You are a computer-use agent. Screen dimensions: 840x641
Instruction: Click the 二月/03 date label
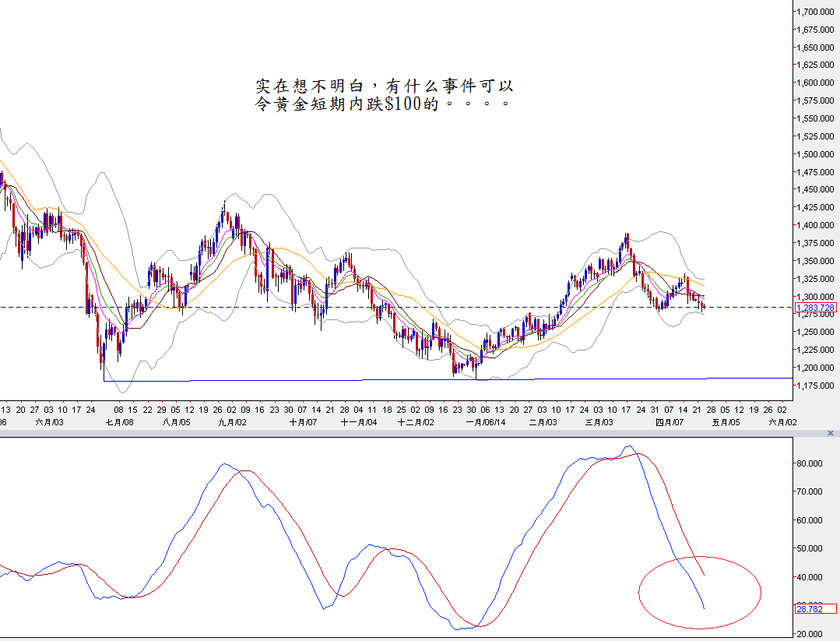click(543, 422)
